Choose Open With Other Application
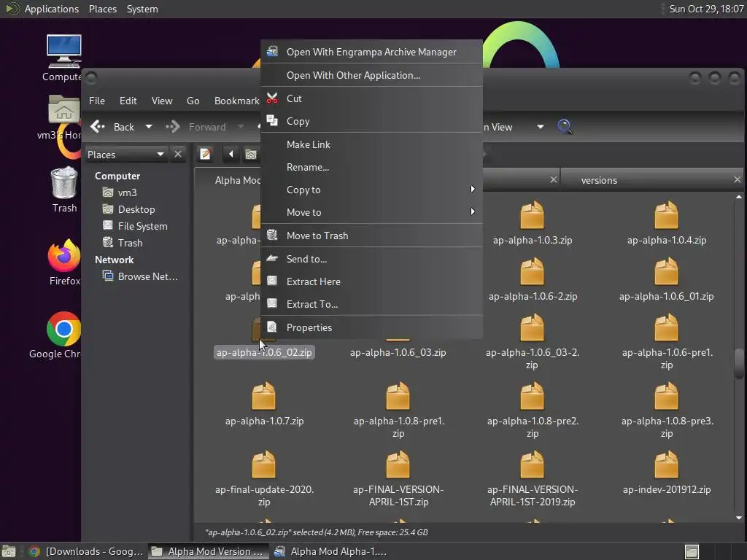Screen dimensions: 747x560 (x=371, y=75)
